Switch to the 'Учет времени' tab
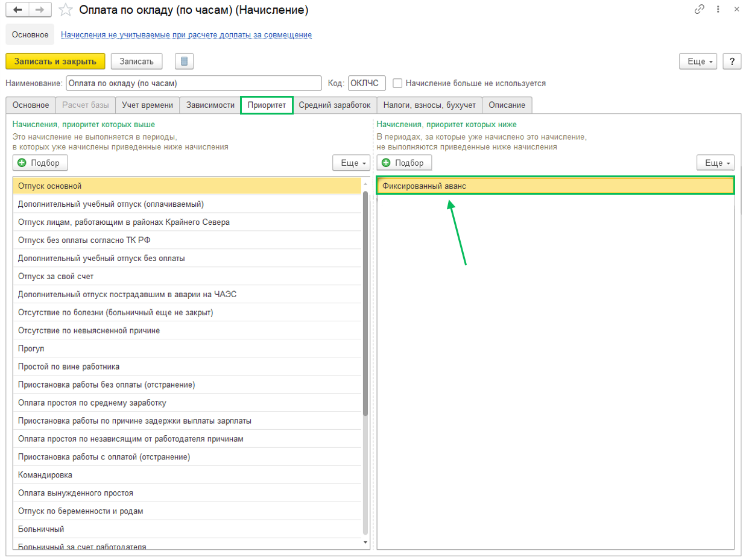Viewport: 746px width, 560px height. (147, 105)
